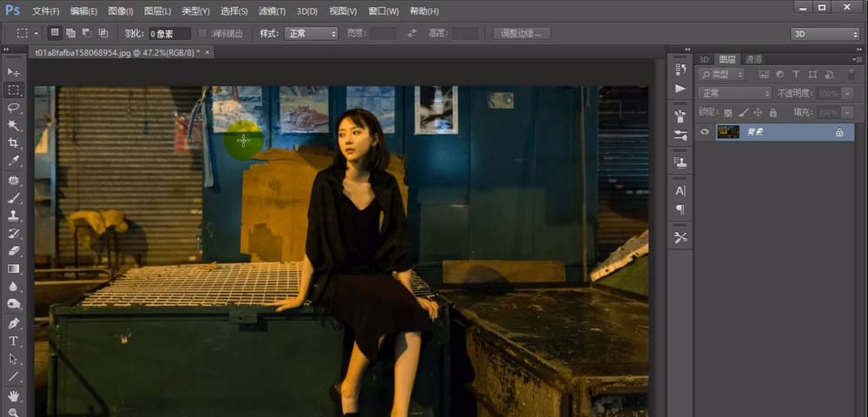This screenshot has width=868, height=417.
Task: Click the 调整边缘 refine edge button
Action: pos(522,33)
